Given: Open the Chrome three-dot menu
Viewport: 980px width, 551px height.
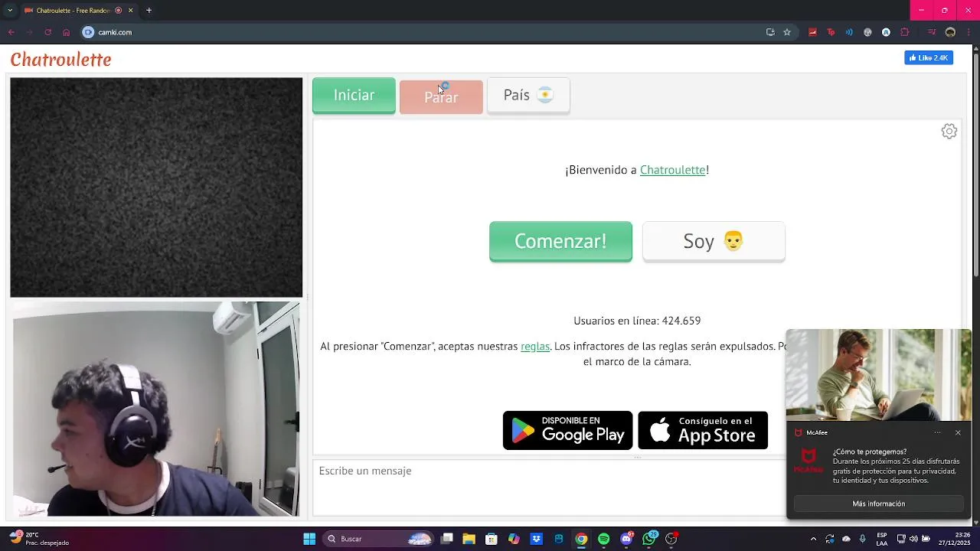Looking at the screenshot, I should (x=969, y=32).
